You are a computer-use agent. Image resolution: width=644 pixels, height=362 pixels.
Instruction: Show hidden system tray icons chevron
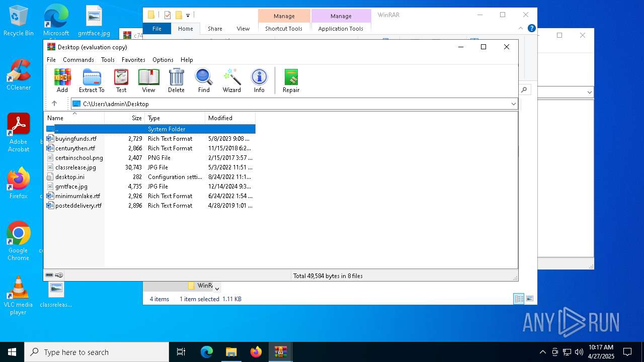pos(542,352)
